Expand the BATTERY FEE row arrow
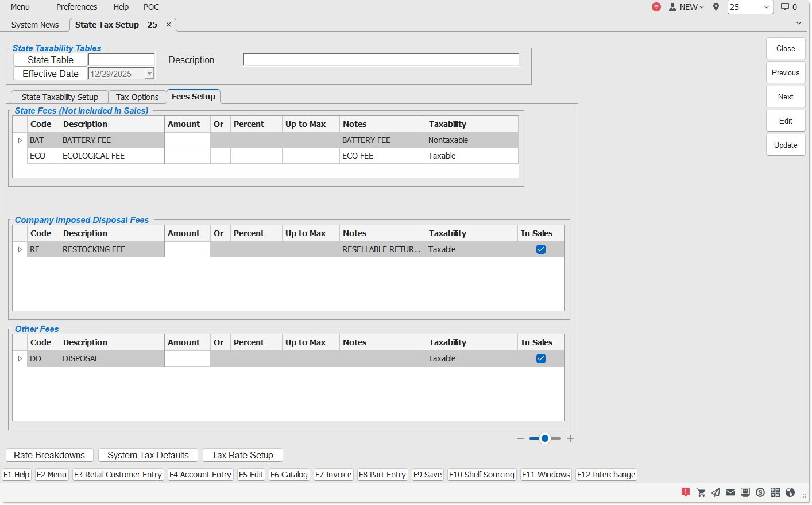 (20, 140)
